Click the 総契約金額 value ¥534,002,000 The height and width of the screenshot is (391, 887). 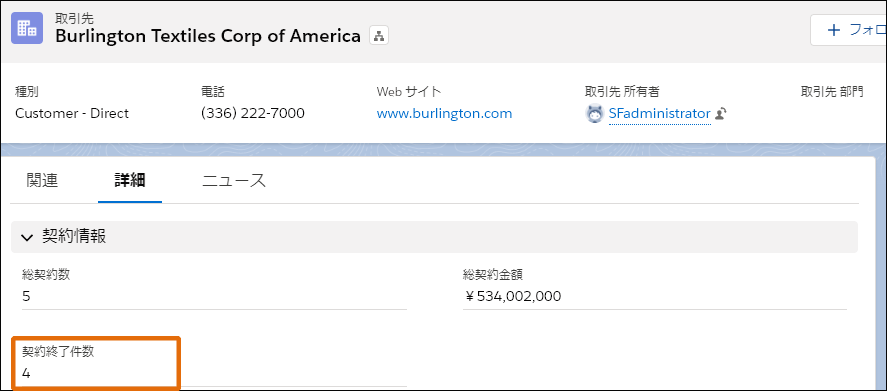tap(513, 296)
